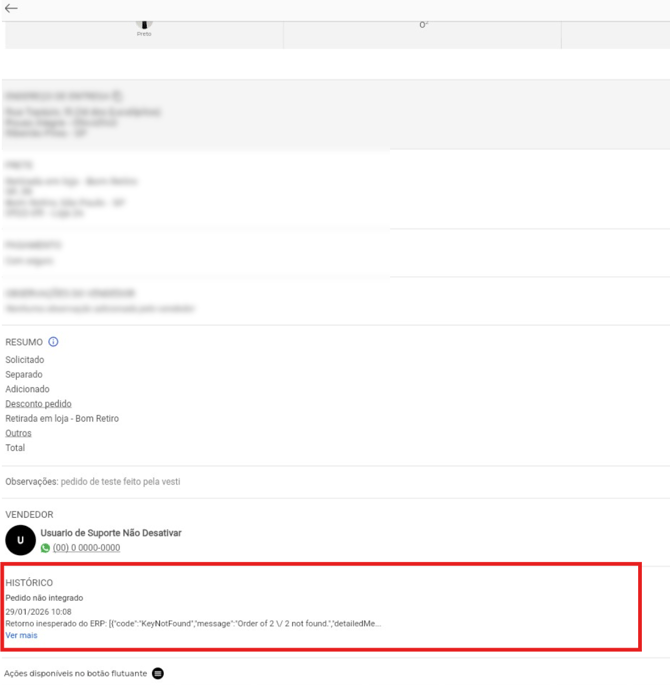Click the vendor avatar with letter U
The height and width of the screenshot is (687, 670).
20,540
